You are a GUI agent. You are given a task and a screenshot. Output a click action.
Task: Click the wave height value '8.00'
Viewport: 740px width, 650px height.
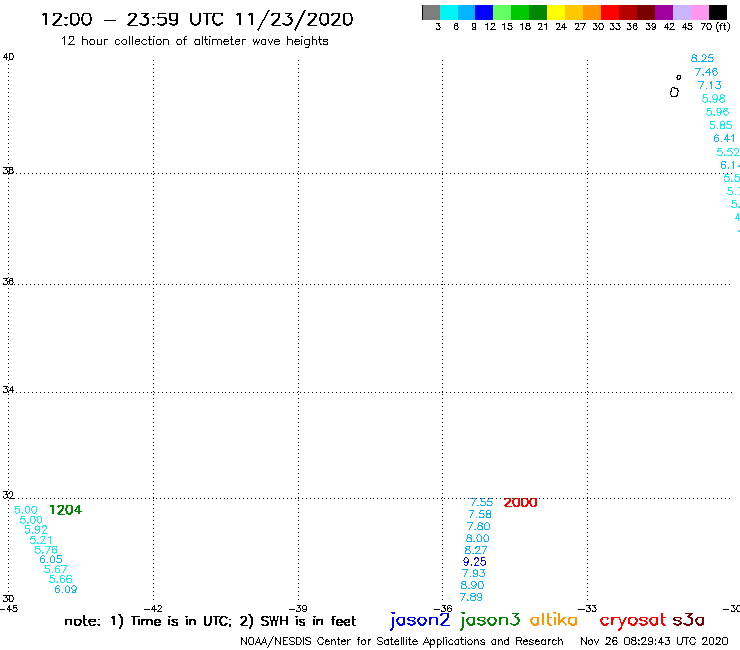(477, 538)
